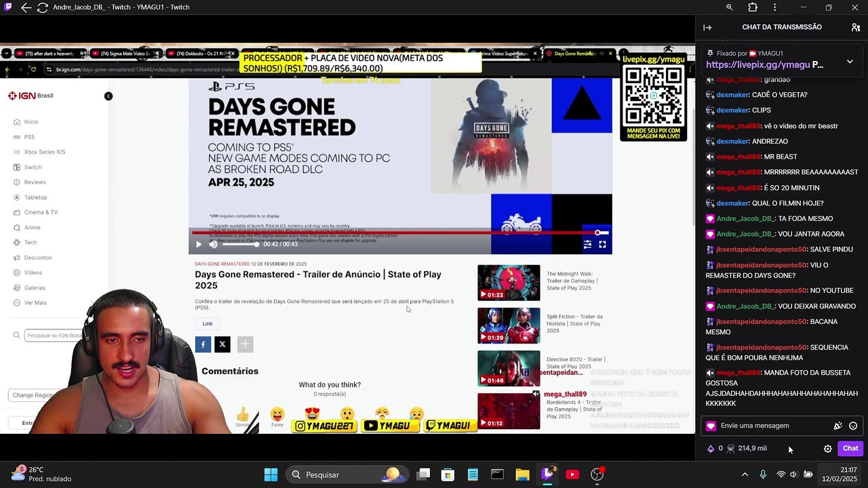Open 'The Midnight Walk' video thumbnail
The height and width of the screenshot is (488, 868).
click(509, 283)
